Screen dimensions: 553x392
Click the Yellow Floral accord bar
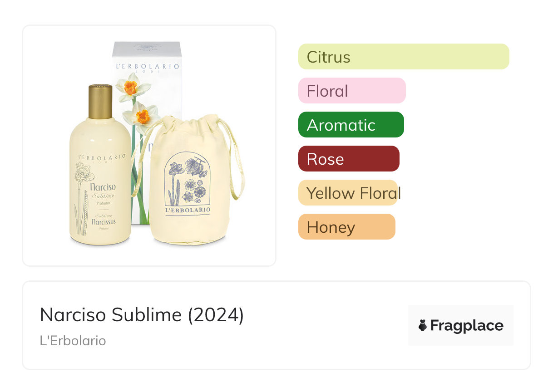point(348,193)
